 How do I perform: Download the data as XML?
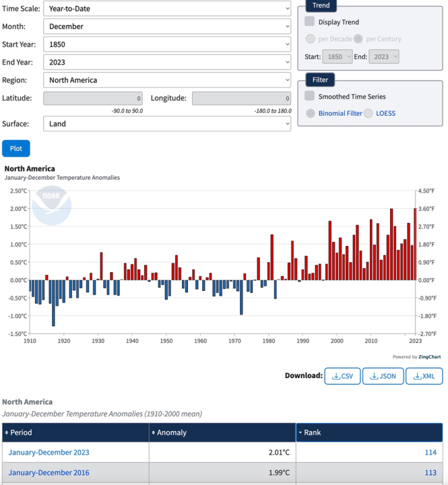coord(423,376)
